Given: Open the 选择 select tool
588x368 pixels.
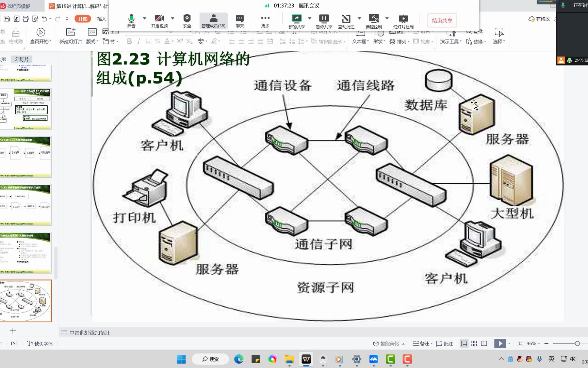Looking at the screenshot, I should [499, 36].
